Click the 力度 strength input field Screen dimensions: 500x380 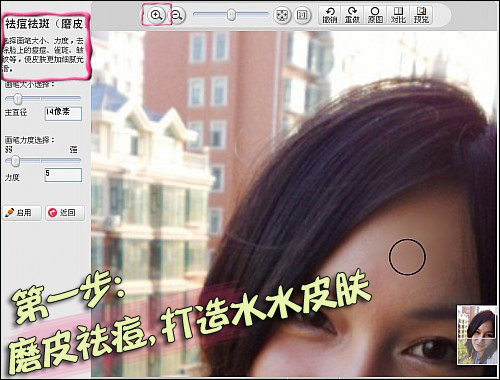(x=63, y=175)
